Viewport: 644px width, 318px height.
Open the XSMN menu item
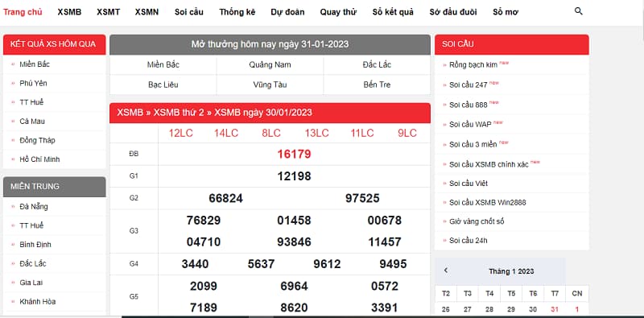(x=147, y=12)
